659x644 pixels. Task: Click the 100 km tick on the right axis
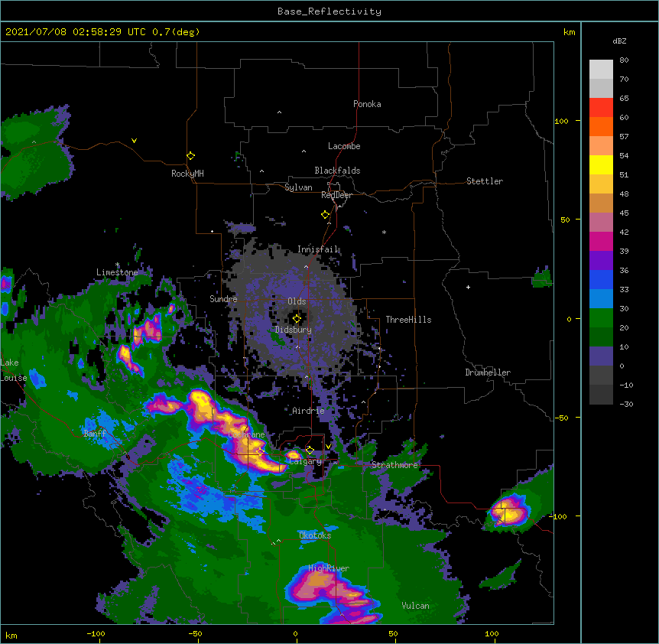(x=561, y=121)
